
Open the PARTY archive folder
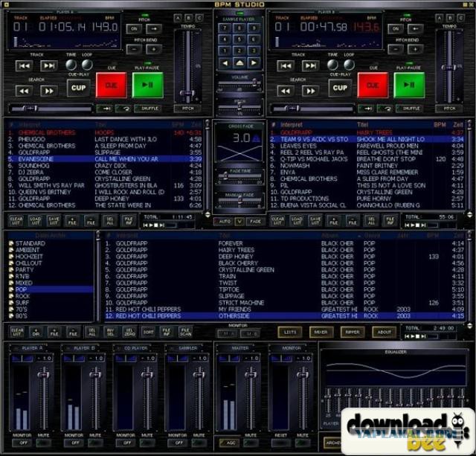(25, 270)
